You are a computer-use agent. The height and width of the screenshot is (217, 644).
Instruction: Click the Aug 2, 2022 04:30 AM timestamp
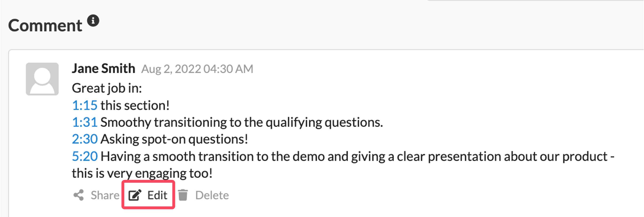[x=197, y=69]
